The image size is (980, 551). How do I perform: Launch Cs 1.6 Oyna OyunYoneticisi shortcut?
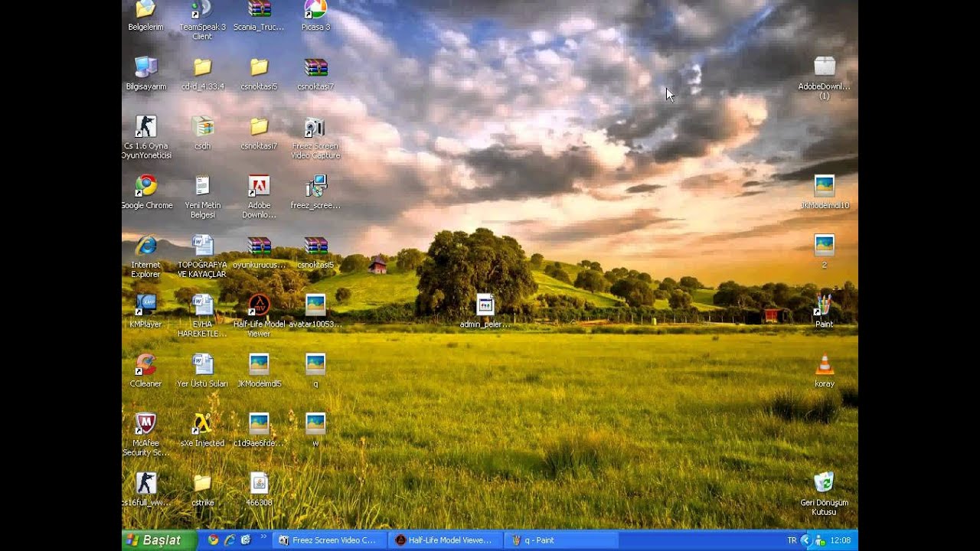[x=145, y=126]
